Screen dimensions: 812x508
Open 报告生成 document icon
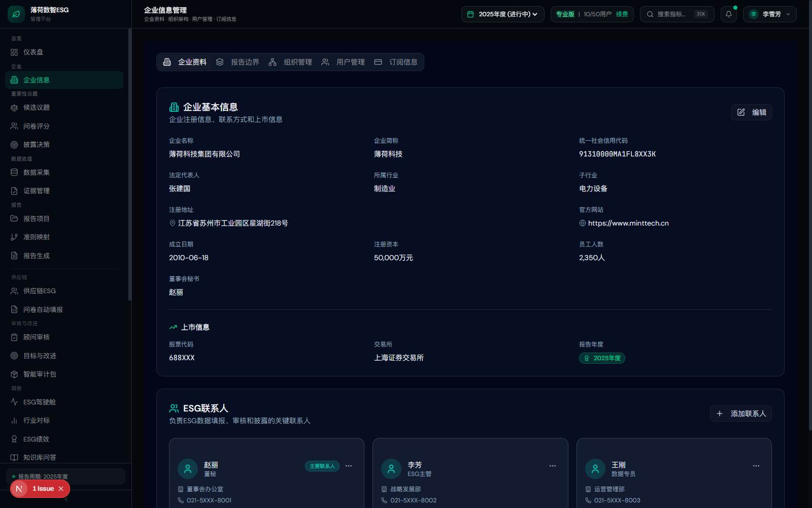[x=14, y=256]
